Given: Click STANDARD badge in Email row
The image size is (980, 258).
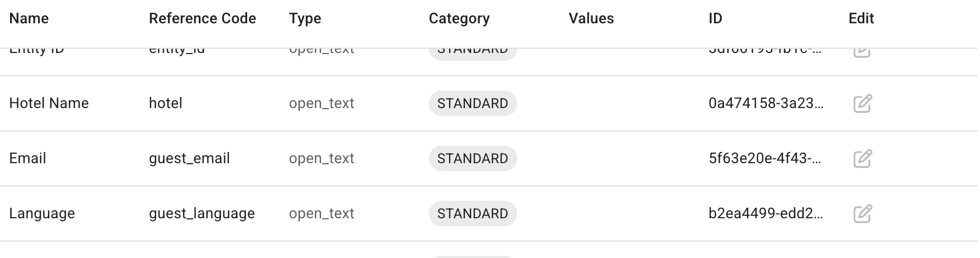Looking at the screenshot, I should [473, 158].
